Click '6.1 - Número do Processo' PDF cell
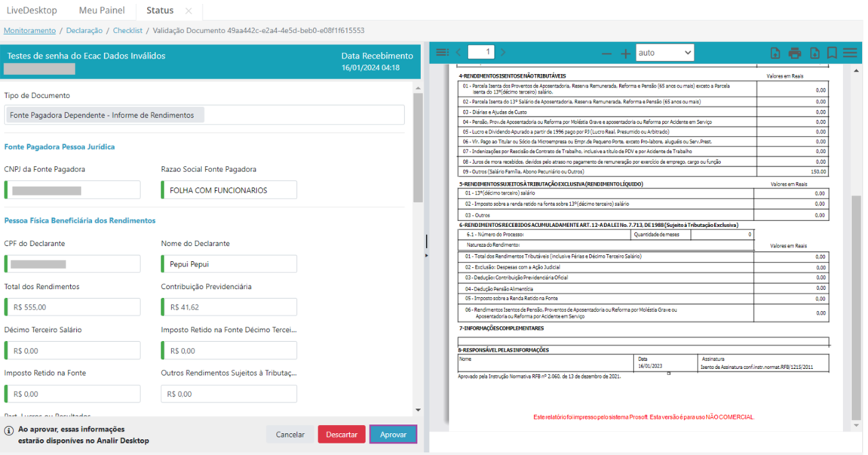 click(544, 235)
